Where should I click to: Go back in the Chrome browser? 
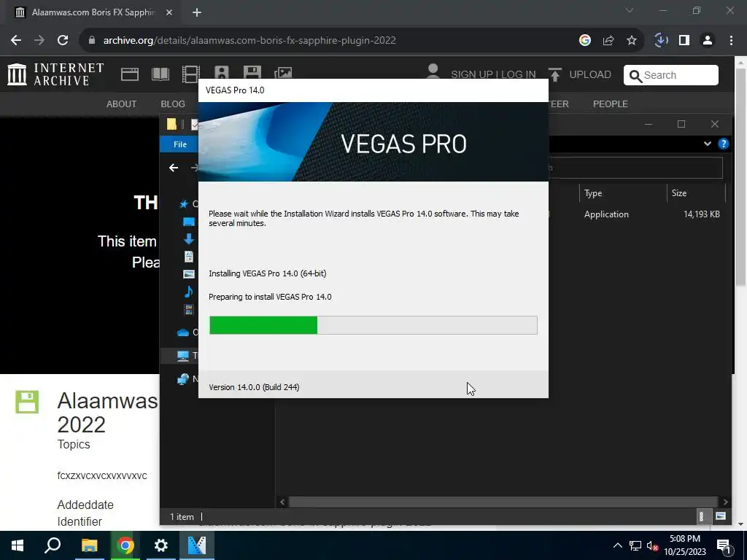coord(16,41)
